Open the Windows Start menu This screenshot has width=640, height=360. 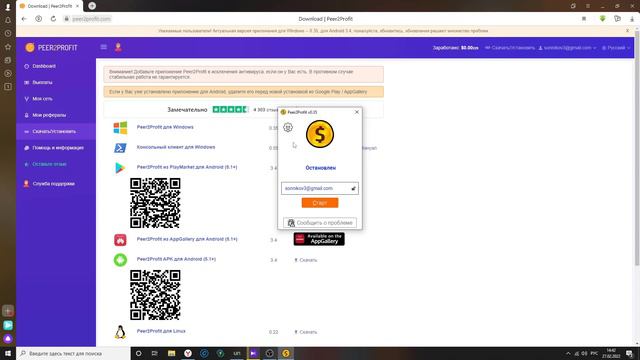coord(8,353)
